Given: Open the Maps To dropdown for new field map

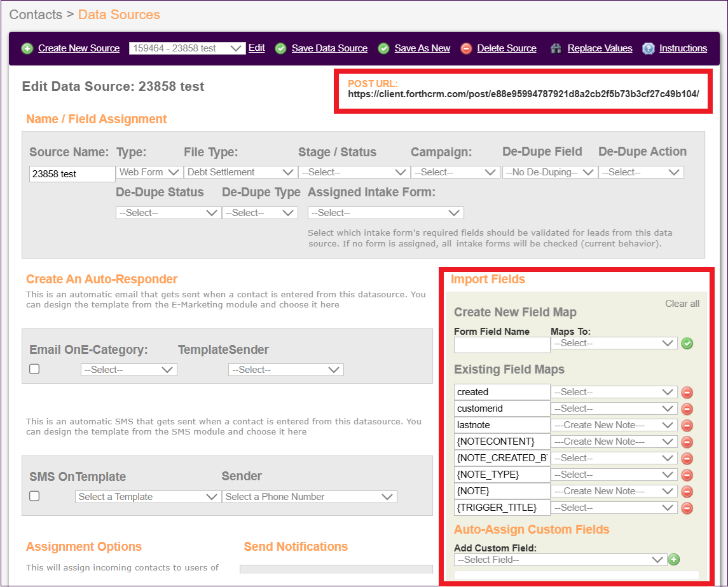Looking at the screenshot, I should click(614, 344).
